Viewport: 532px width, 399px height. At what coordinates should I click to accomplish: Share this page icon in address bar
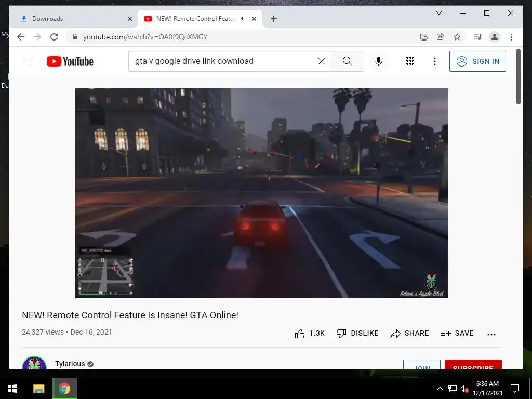(x=441, y=37)
